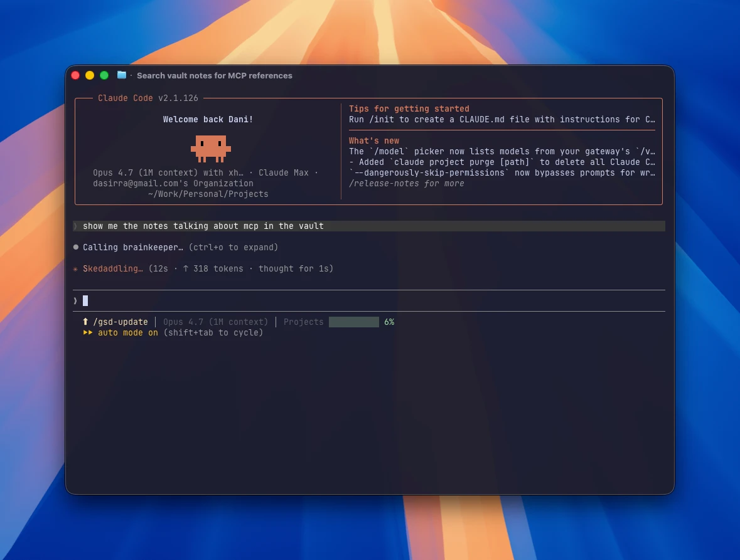Click the 'Tips for getting started' heading
Image resolution: width=740 pixels, height=560 pixels.
point(409,108)
